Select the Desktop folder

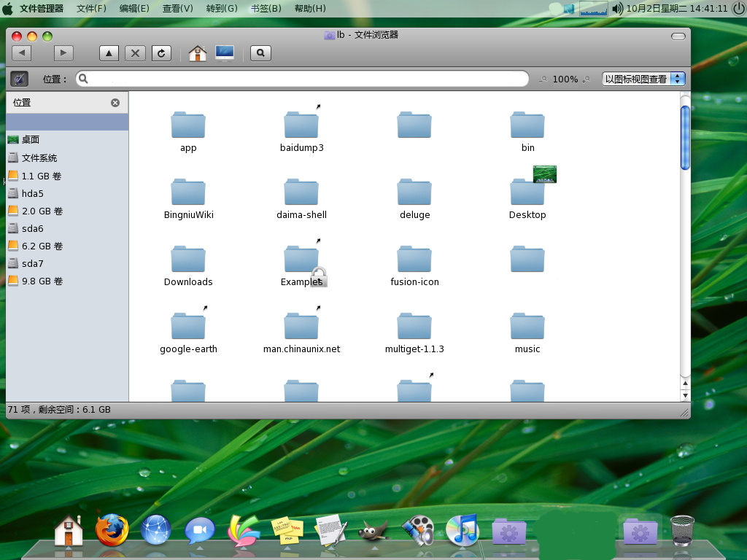click(527, 192)
